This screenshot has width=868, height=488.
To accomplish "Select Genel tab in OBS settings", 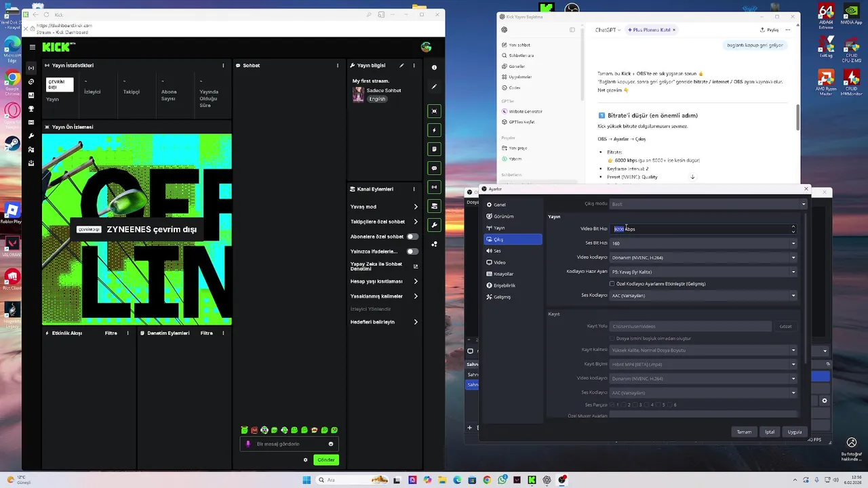I will [x=513, y=205].
